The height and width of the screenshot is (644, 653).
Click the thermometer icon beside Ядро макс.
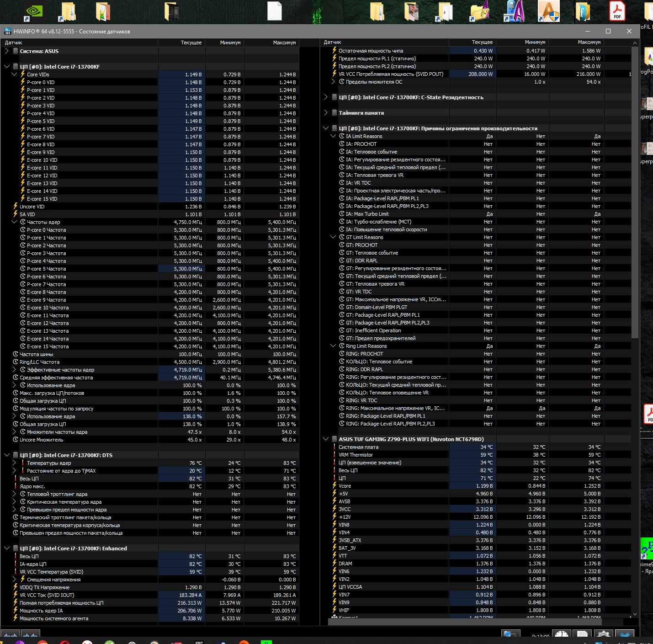click(15, 486)
